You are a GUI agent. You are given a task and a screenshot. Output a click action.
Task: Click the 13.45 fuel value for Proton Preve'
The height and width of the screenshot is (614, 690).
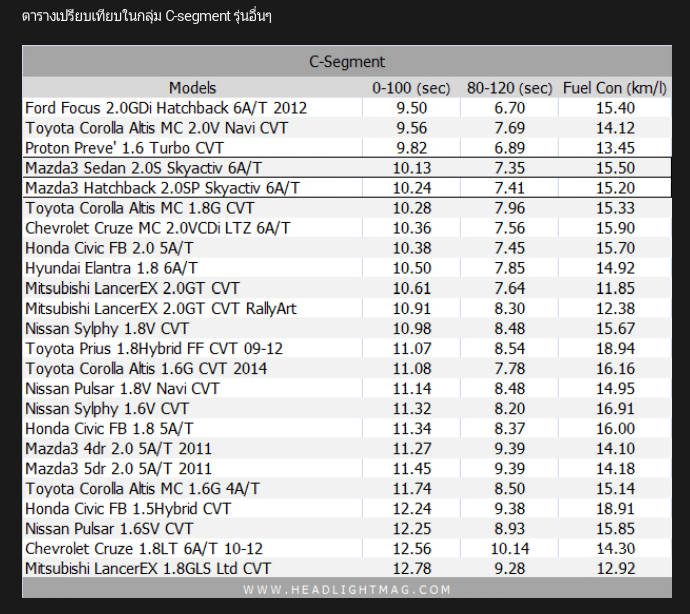click(x=615, y=148)
